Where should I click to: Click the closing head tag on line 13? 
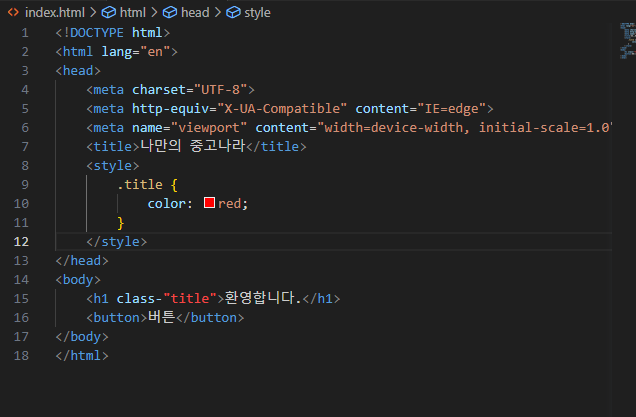(x=82, y=261)
